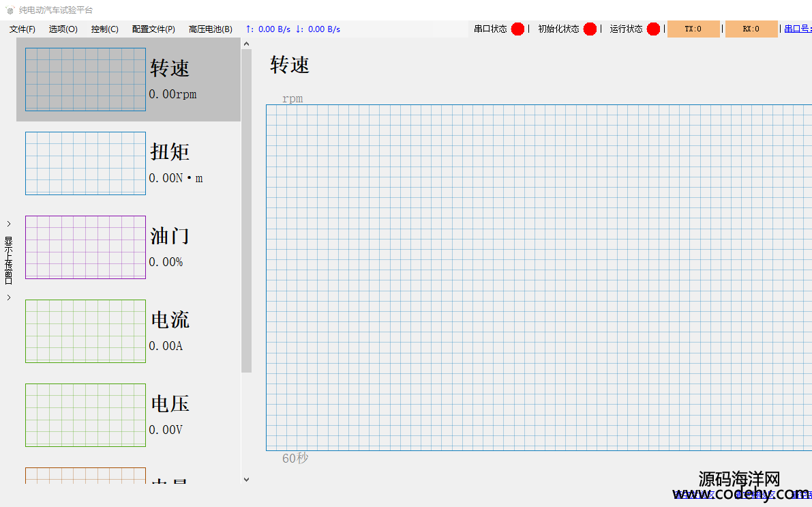Click the 显示上位窗口 vertical label

click(9, 261)
